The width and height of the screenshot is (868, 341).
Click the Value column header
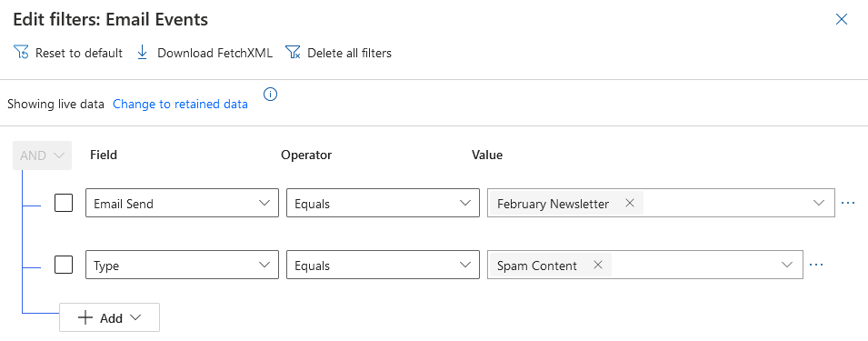point(487,155)
